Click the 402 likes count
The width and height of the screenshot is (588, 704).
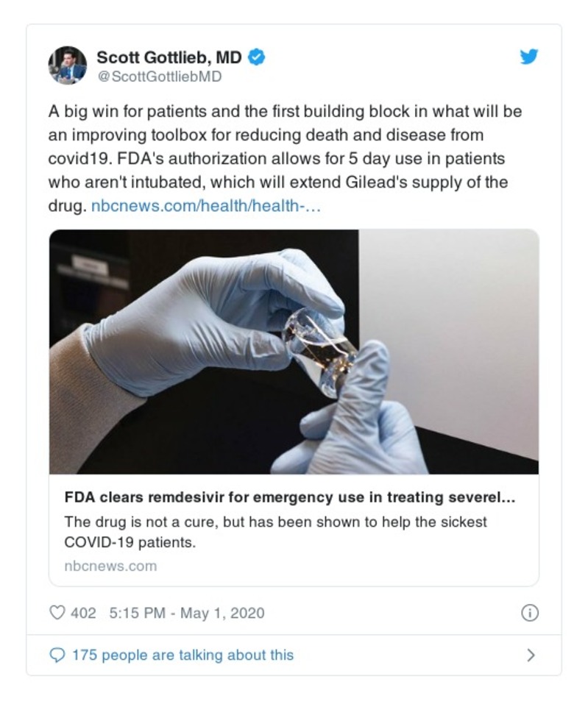coord(83,613)
